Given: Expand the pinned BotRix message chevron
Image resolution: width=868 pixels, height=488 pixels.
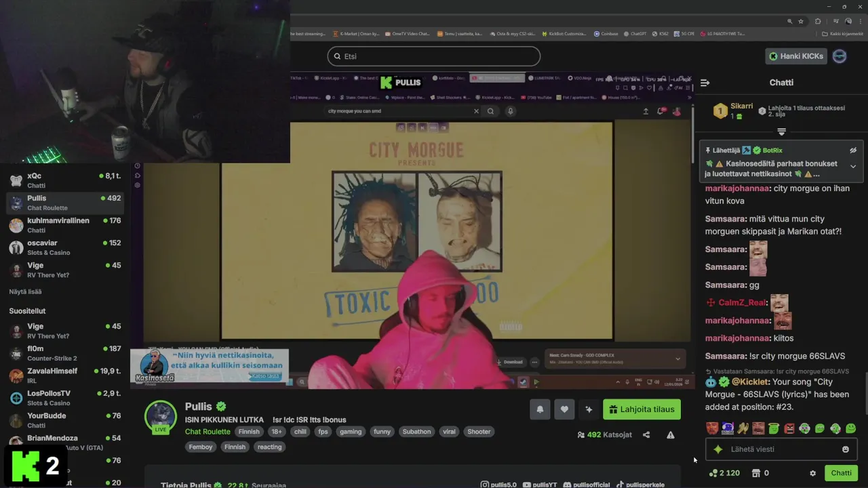Looking at the screenshot, I should pos(853,166).
